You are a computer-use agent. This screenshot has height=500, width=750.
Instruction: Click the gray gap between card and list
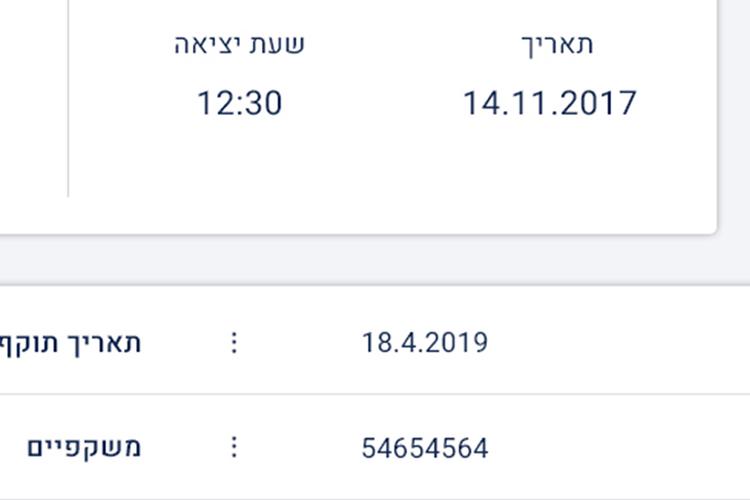coord(375,260)
